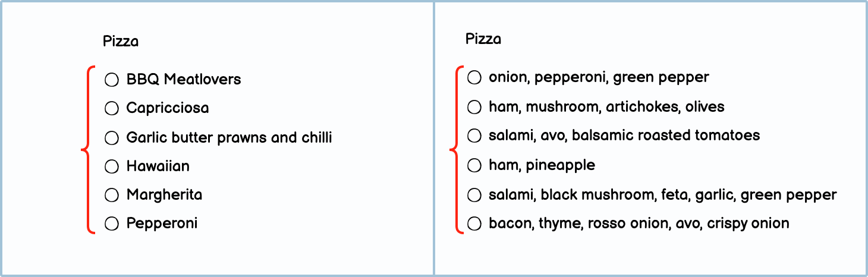Click the Capricciosa label text
The image size is (868, 277).
coord(168,109)
